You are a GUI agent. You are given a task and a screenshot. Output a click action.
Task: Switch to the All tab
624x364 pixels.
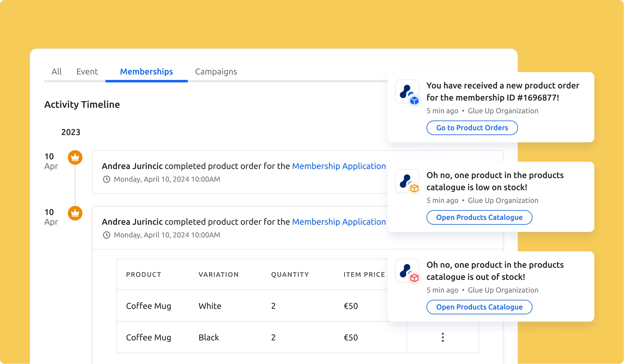[x=56, y=71]
